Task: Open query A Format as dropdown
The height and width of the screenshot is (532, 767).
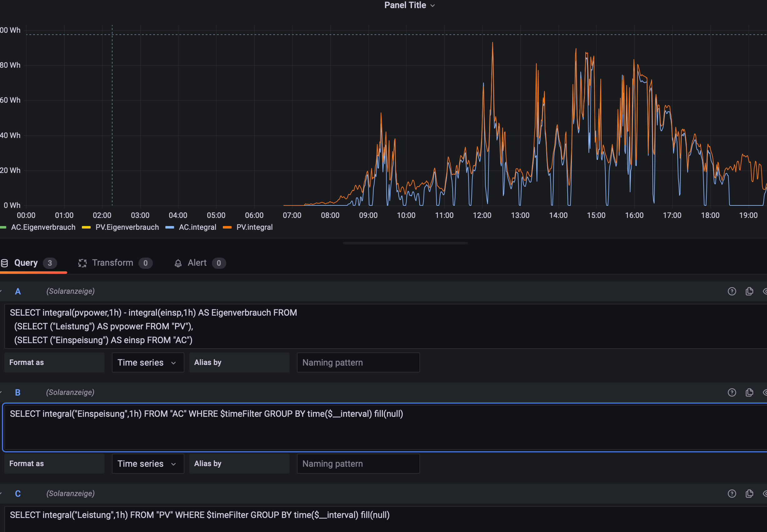Action: [x=148, y=362]
